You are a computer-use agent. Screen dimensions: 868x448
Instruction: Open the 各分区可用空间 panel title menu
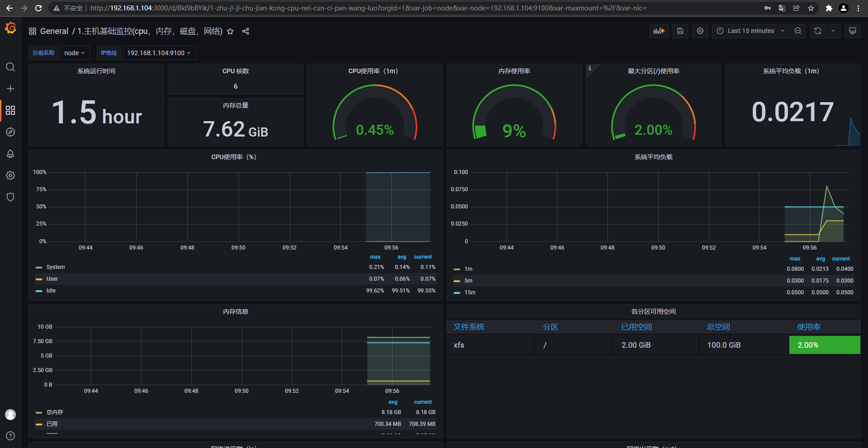pos(654,311)
